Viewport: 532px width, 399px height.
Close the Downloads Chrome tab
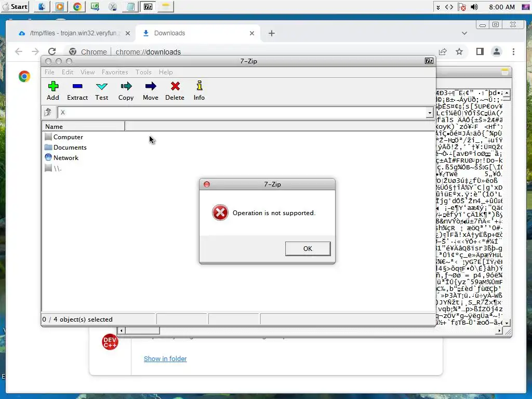(252, 33)
